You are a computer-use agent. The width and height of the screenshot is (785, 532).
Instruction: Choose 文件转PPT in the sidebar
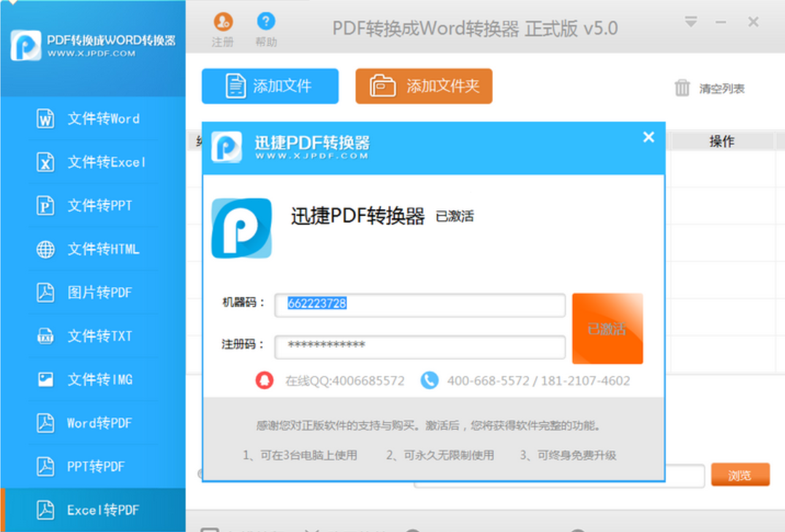(93, 205)
